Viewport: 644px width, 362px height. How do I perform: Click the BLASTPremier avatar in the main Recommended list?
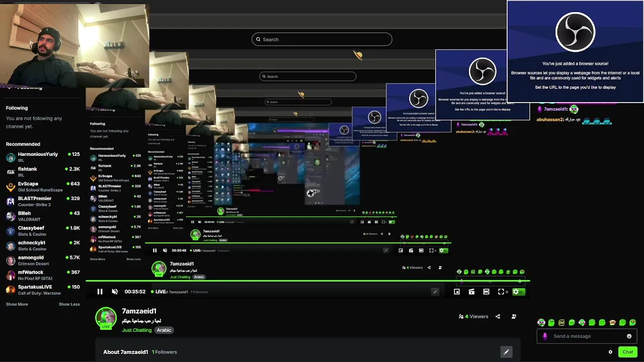click(11, 202)
